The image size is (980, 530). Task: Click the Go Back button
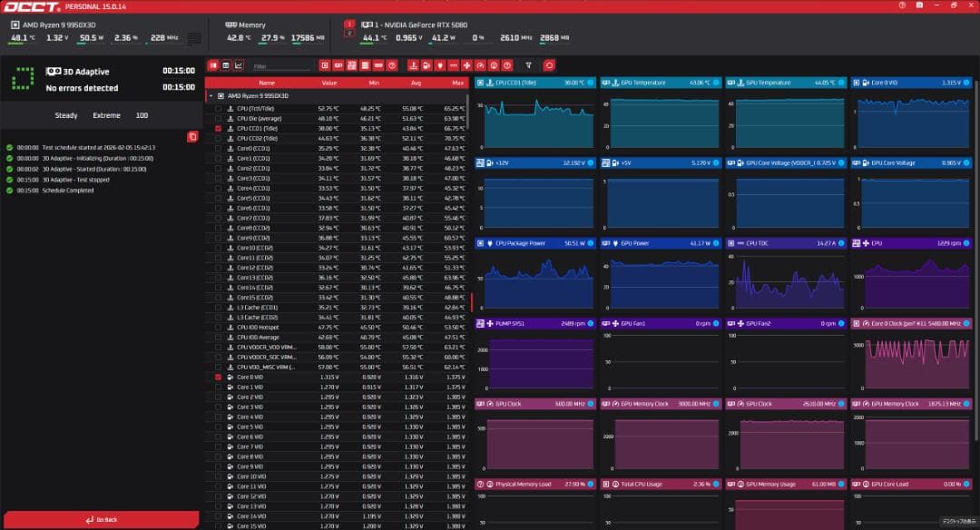100,520
